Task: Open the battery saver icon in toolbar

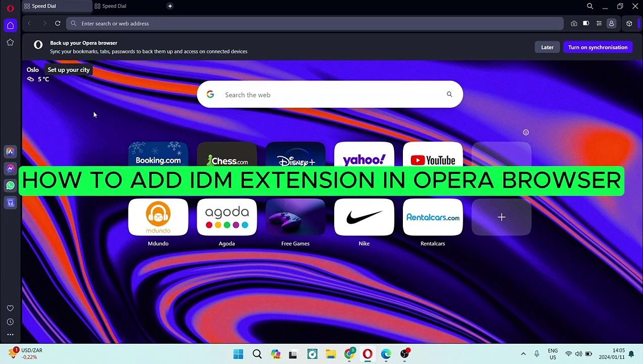Action: click(586, 23)
